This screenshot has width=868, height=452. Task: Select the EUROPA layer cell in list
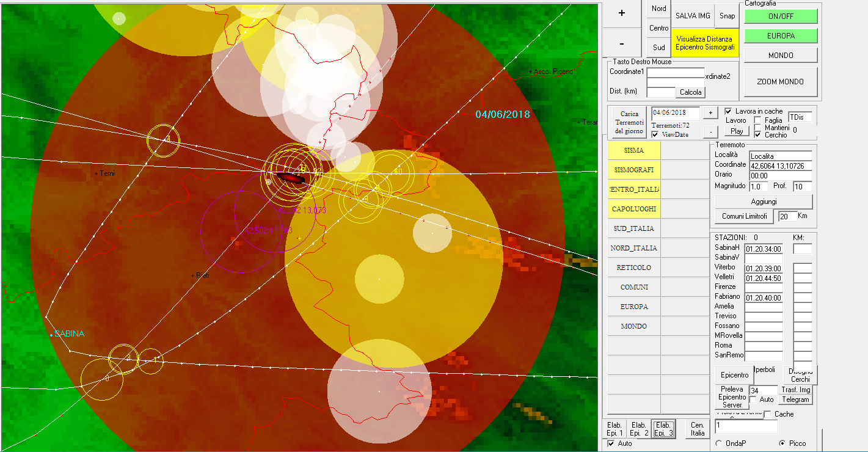point(634,307)
